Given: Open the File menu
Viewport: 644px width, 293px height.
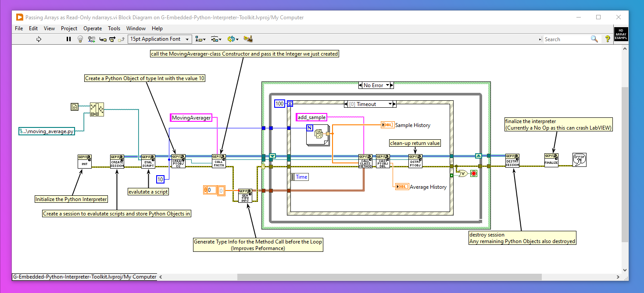Looking at the screenshot, I should [x=19, y=28].
